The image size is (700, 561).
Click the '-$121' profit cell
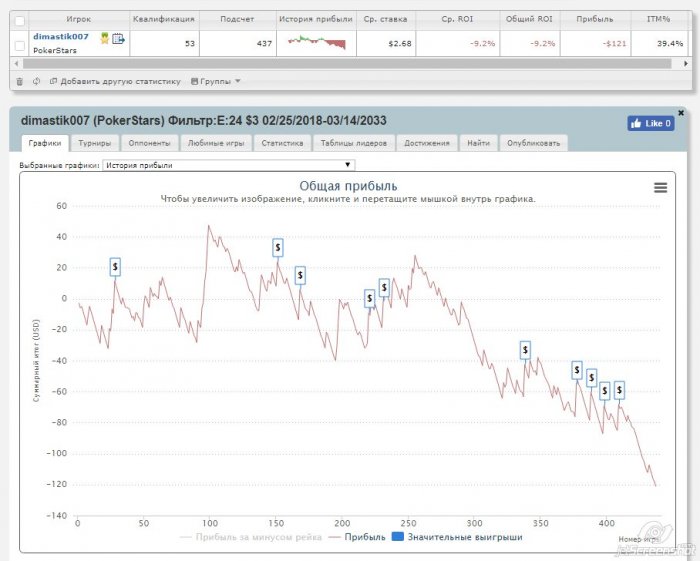point(596,43)
